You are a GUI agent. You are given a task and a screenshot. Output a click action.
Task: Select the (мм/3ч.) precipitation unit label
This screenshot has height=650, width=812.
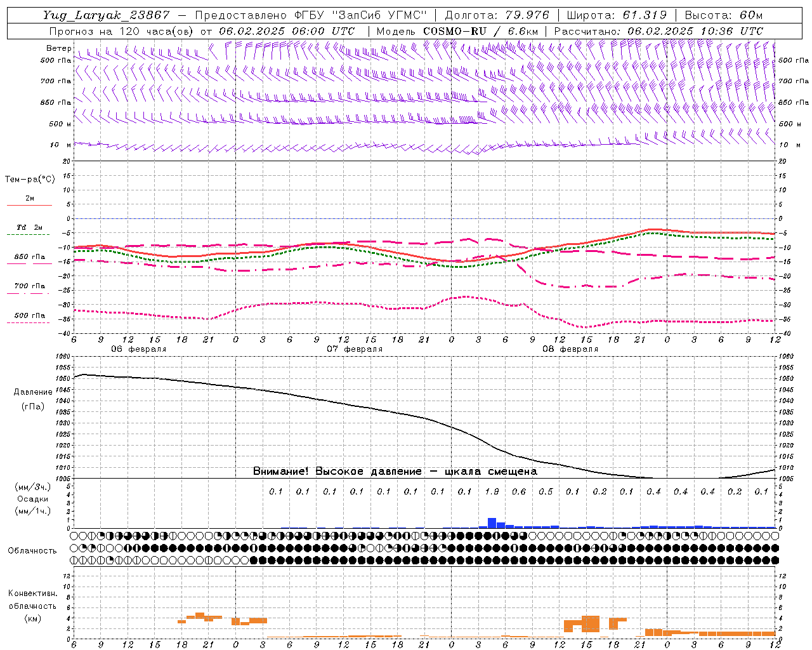click(32, 487)
